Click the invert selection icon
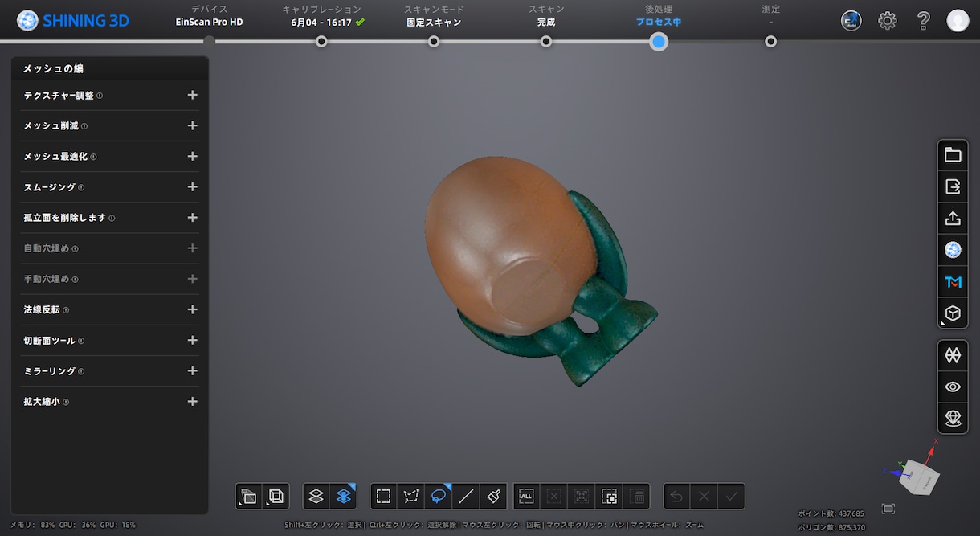The image size is (980, 536). point(582,497)
